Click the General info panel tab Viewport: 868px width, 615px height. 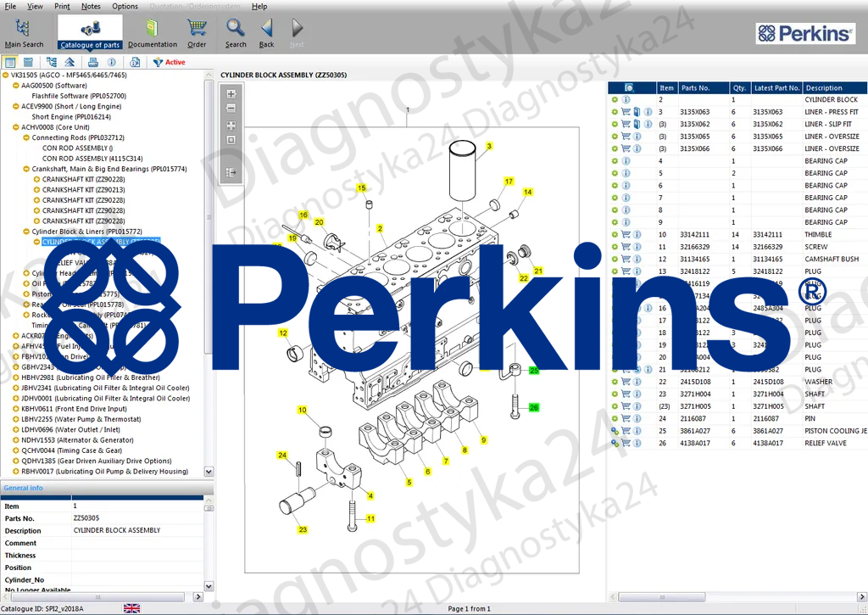23,488
